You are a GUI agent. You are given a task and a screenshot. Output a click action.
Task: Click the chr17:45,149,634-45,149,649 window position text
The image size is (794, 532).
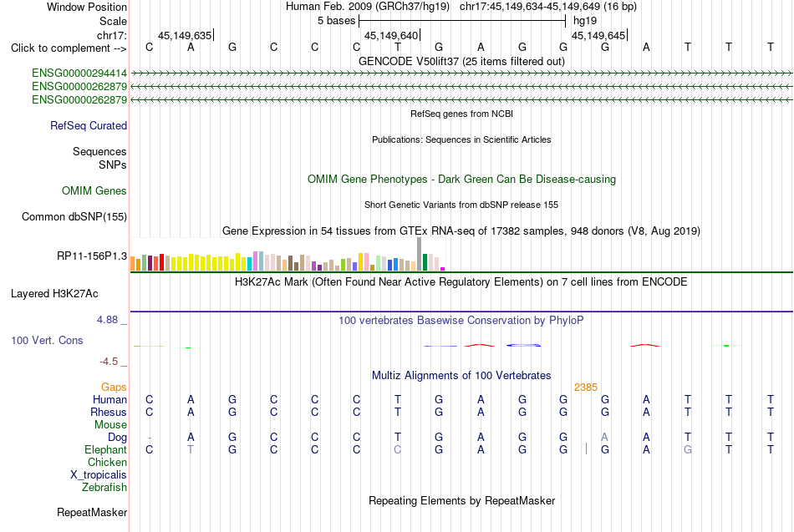pyautogui.click(x=530, y=7)
